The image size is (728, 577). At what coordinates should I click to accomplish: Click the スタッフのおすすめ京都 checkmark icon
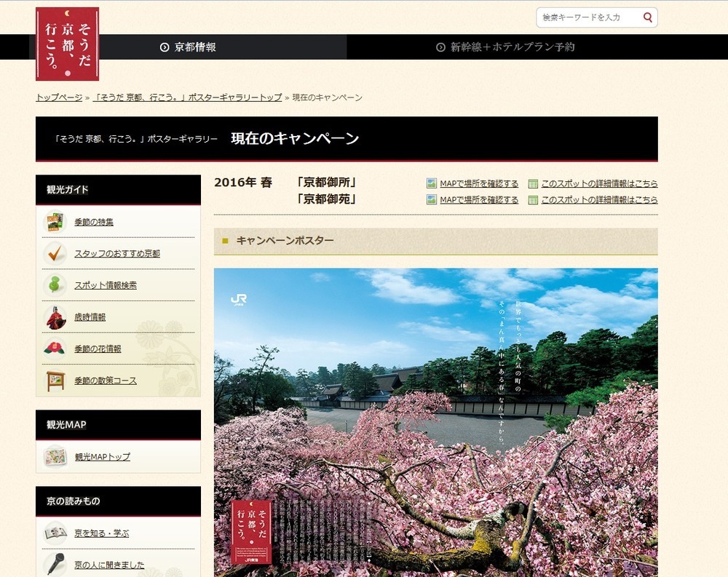[55, 253]
